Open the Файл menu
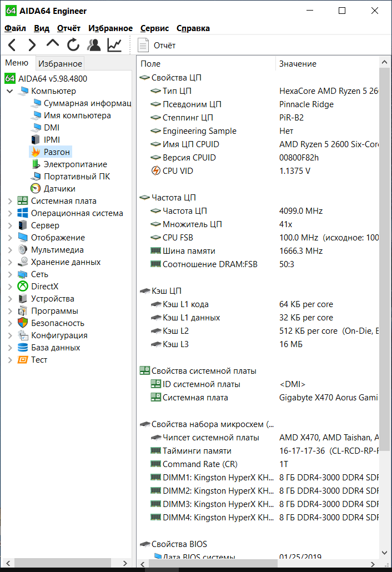The image size is (392, 572). pyautogui.click(x=15, y=28)
